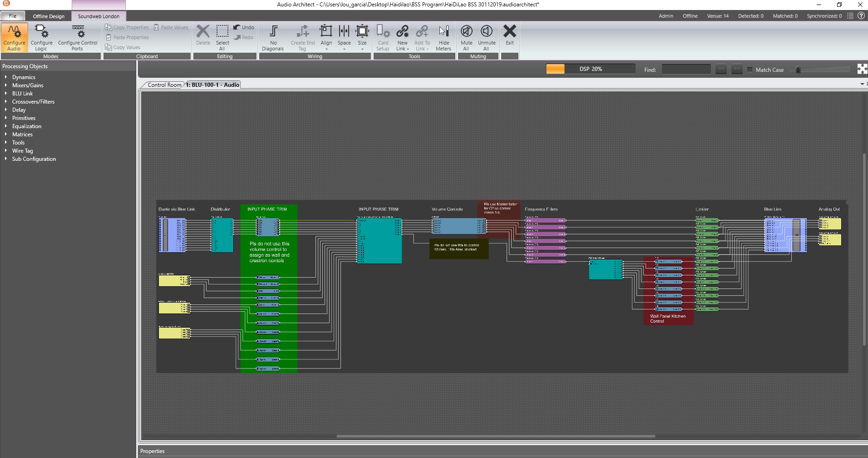Enable the Match Case checkbox
The height and width of the screenshot is (458, 868).
point(750,70)
